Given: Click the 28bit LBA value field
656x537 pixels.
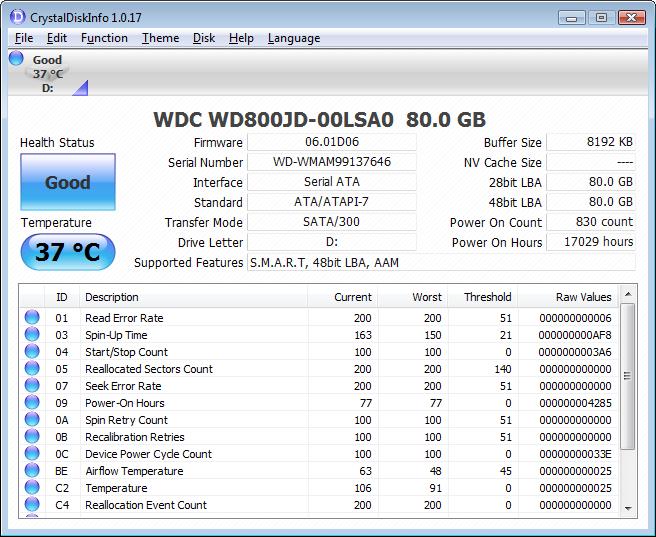Looking at the screenshot, I should [591, 182].
